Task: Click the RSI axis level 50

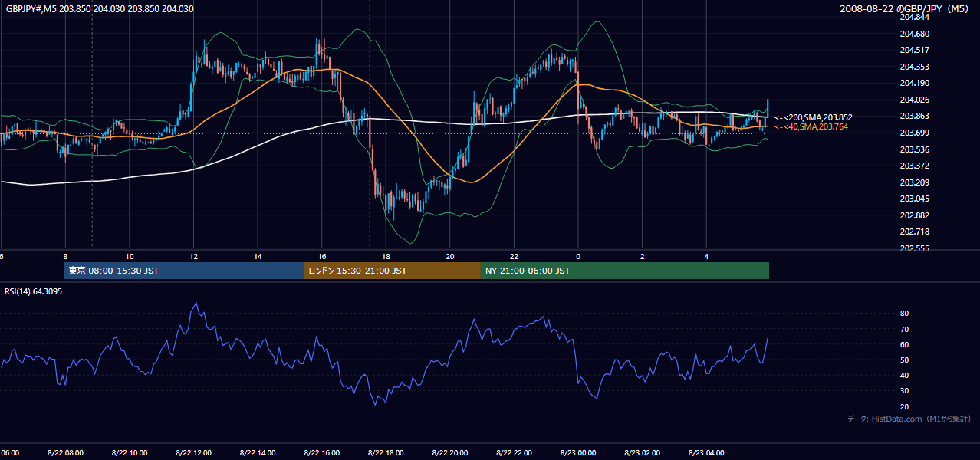Action: pos(904,360)
